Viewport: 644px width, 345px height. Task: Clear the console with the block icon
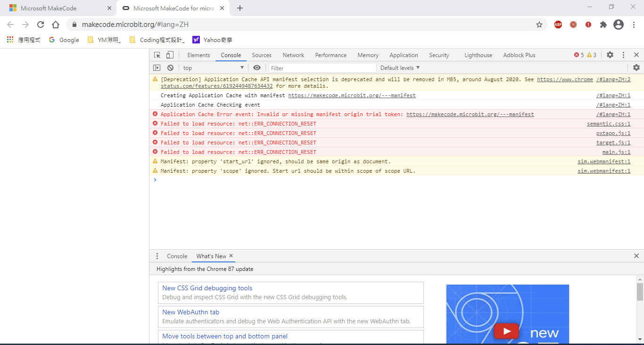point(170,68)
